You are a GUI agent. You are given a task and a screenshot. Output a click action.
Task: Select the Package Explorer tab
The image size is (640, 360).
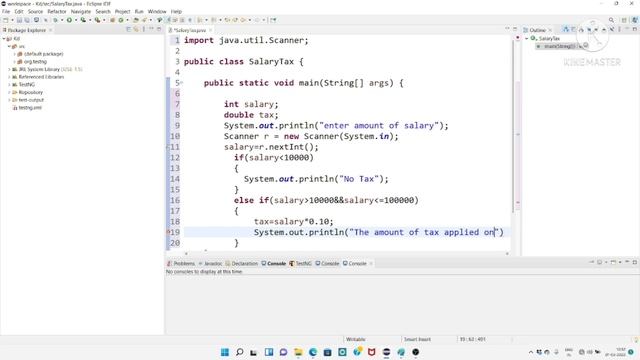[27, 30]
